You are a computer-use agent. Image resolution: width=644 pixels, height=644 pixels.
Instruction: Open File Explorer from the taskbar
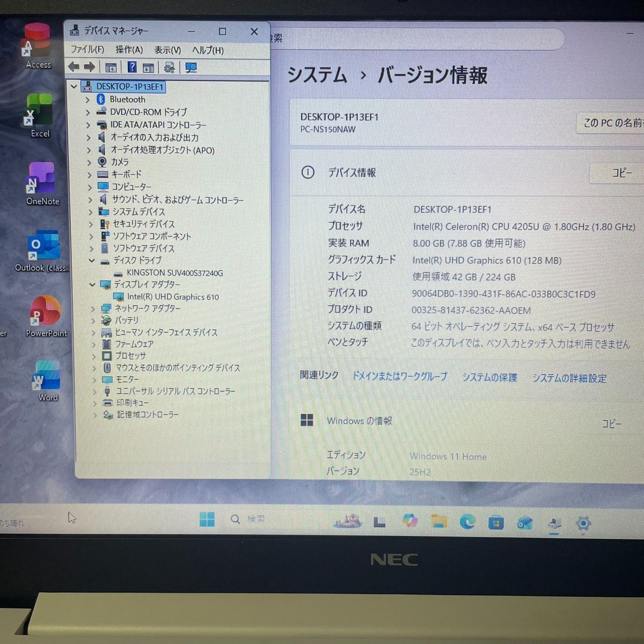[x=439, y=521]
